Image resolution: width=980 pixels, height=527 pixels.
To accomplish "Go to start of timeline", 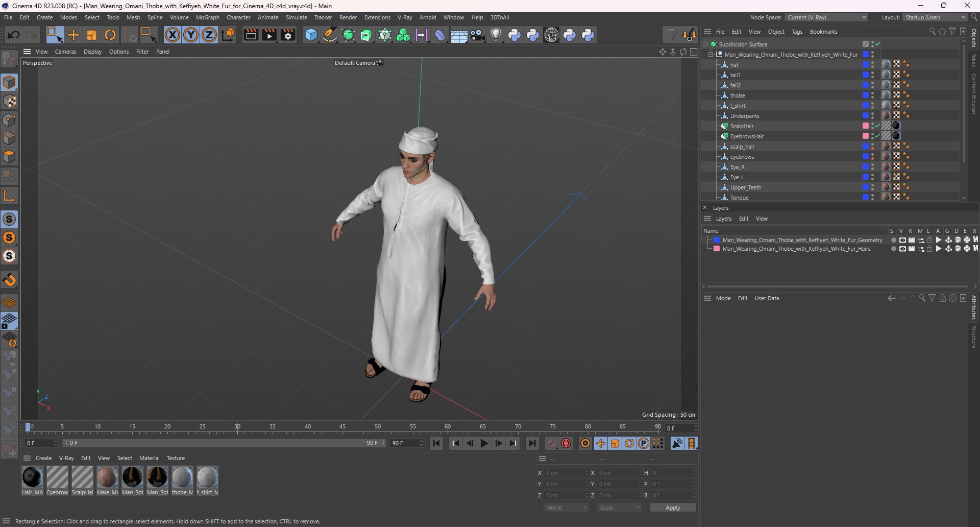I will pos(436,443).
